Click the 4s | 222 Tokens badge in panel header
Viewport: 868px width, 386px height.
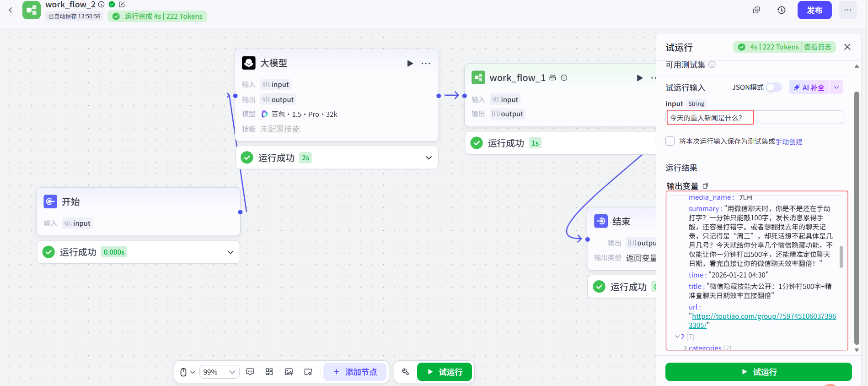[x=769, y=47]
